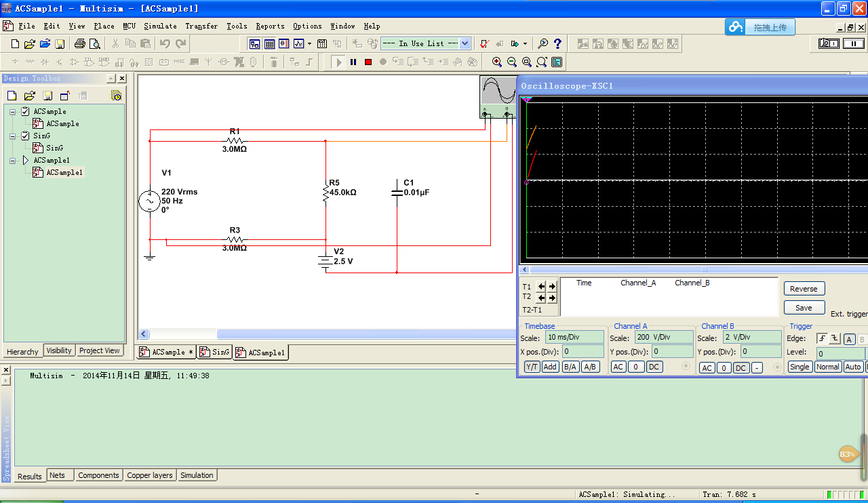Switch to the SinG document tab
This screenshot has width=868, height=503.
pyautogui.click(x=215, y=352)
